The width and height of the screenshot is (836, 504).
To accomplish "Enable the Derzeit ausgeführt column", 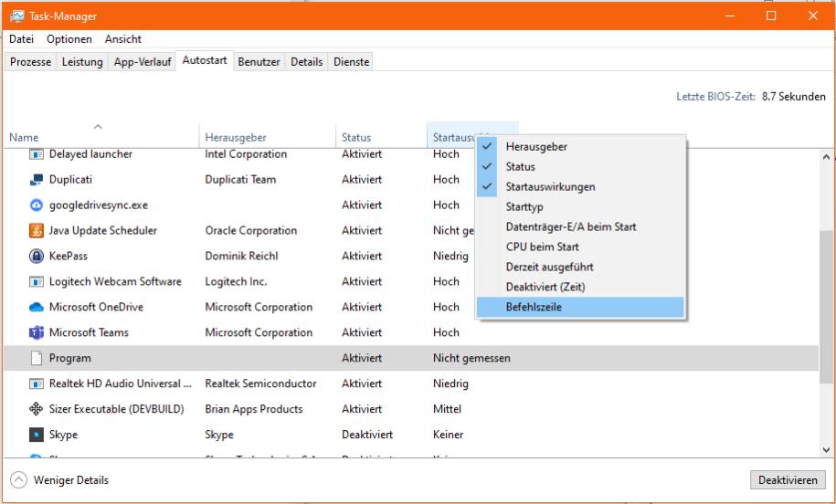I will 580,267.
